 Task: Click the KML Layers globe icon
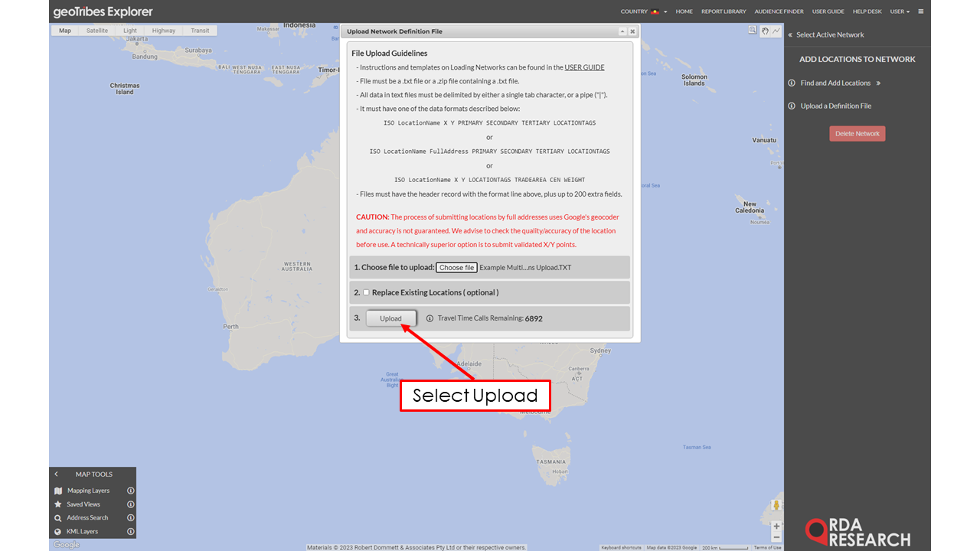58,532
